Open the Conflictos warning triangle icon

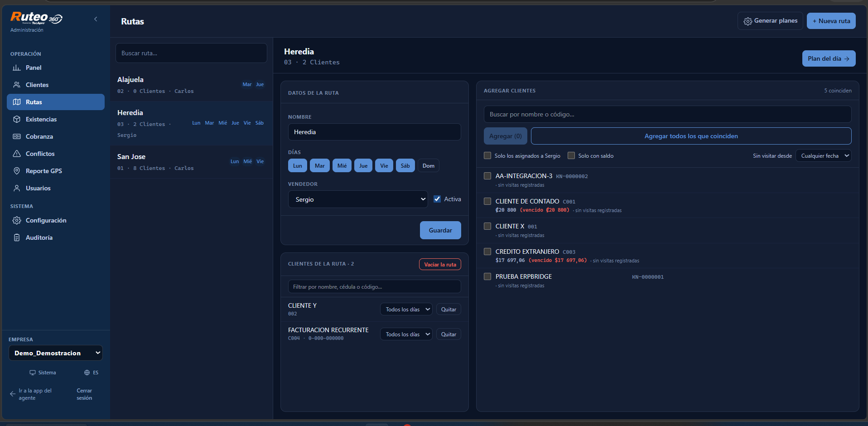17,154
